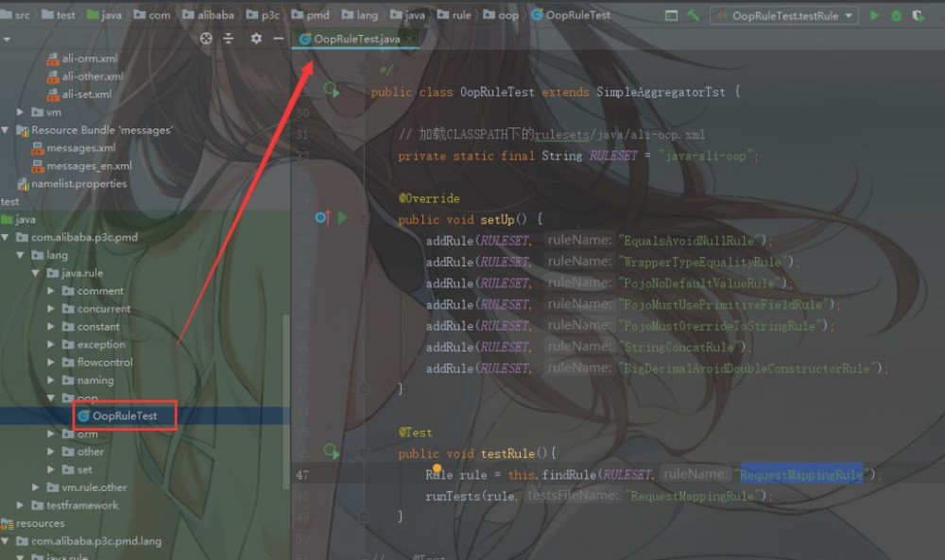Select ali-other.xml file
This screenshot has width=945, height=560.
click(86, 76)
